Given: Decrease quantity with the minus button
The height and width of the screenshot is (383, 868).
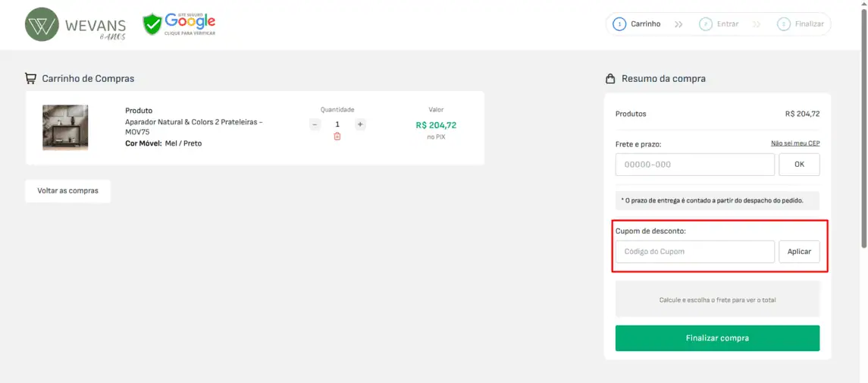Looking at the screenshot, I should click(315, 124).
